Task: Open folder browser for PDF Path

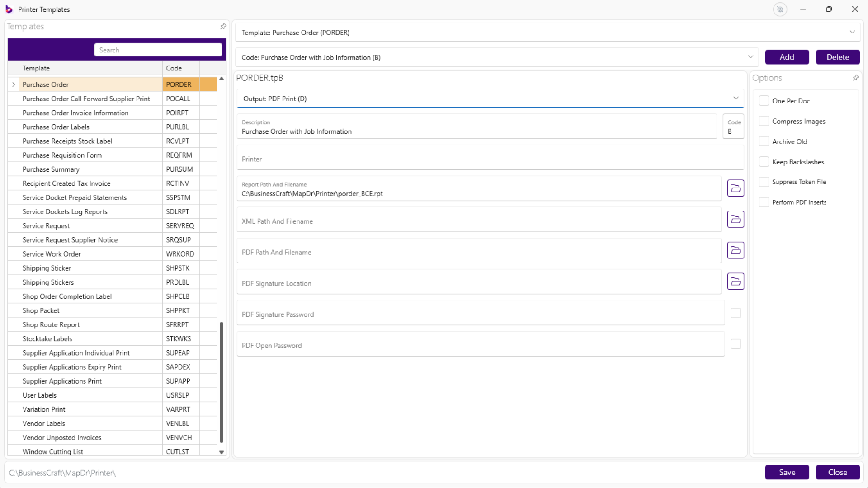Action: (735, 250)
